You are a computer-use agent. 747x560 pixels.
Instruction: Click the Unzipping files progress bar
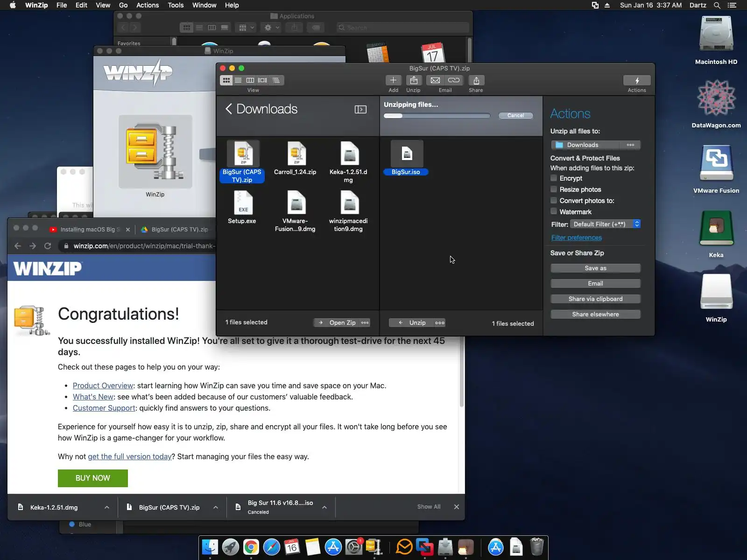[x=437, y=116]
